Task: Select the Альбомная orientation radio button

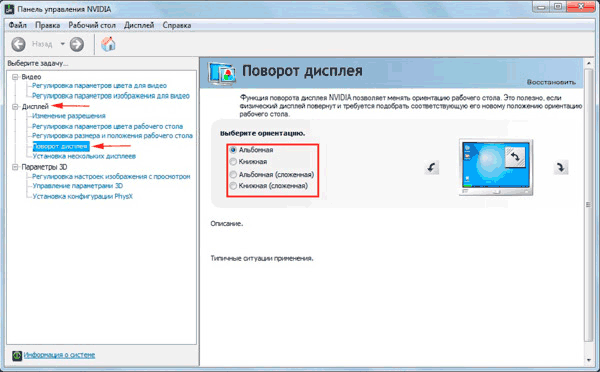Action: pos(233,150)
